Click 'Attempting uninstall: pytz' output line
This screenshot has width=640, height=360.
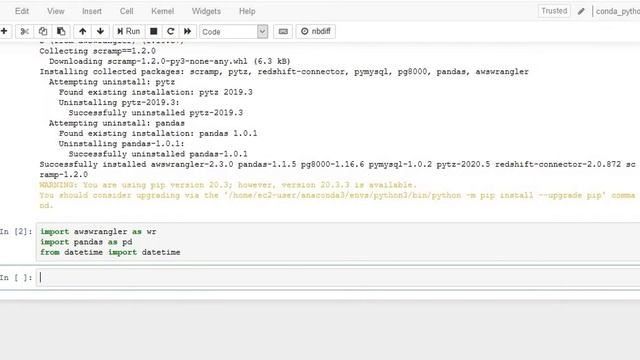coord(112,82)
